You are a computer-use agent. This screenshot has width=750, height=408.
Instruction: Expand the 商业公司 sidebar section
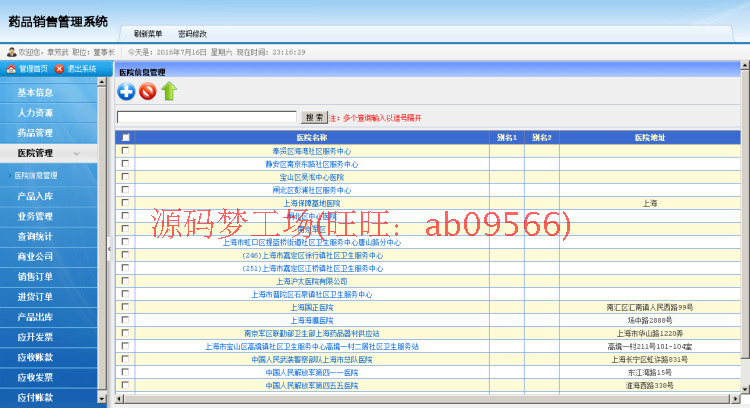(x=35, y=256)
